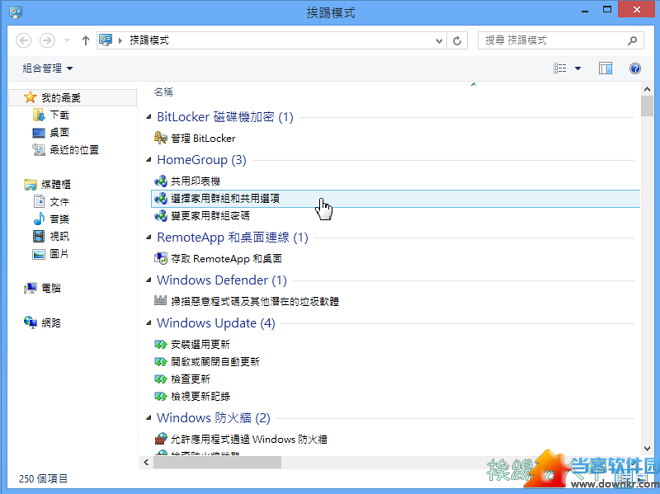Click the 安裝選用更新 icon

coord(160,345)
